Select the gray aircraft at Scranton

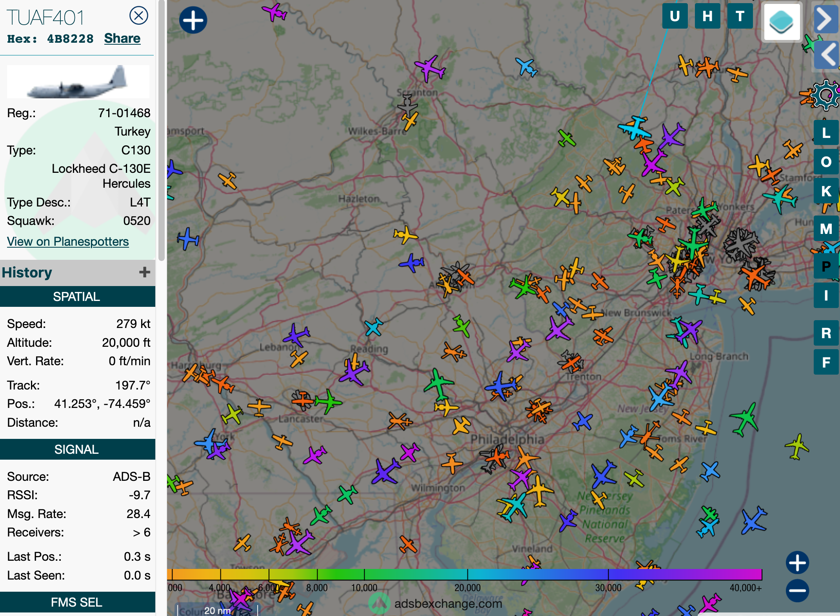(407, 105)
